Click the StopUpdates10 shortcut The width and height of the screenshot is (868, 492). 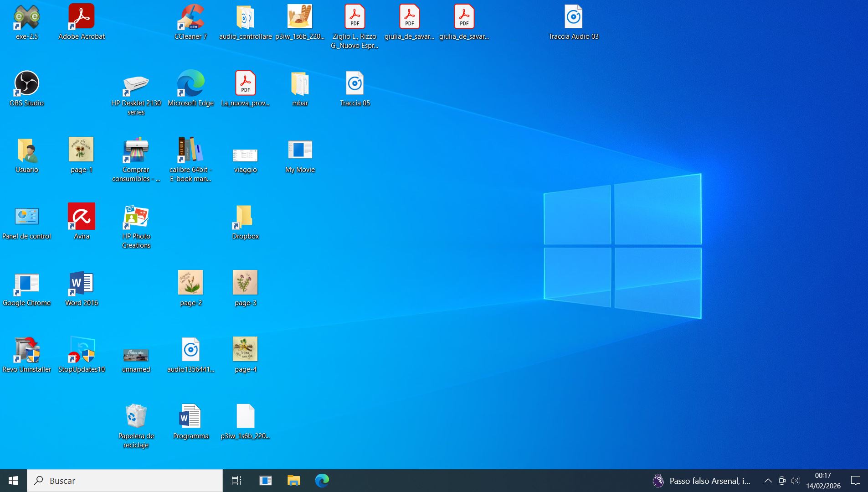click(81, 350)
